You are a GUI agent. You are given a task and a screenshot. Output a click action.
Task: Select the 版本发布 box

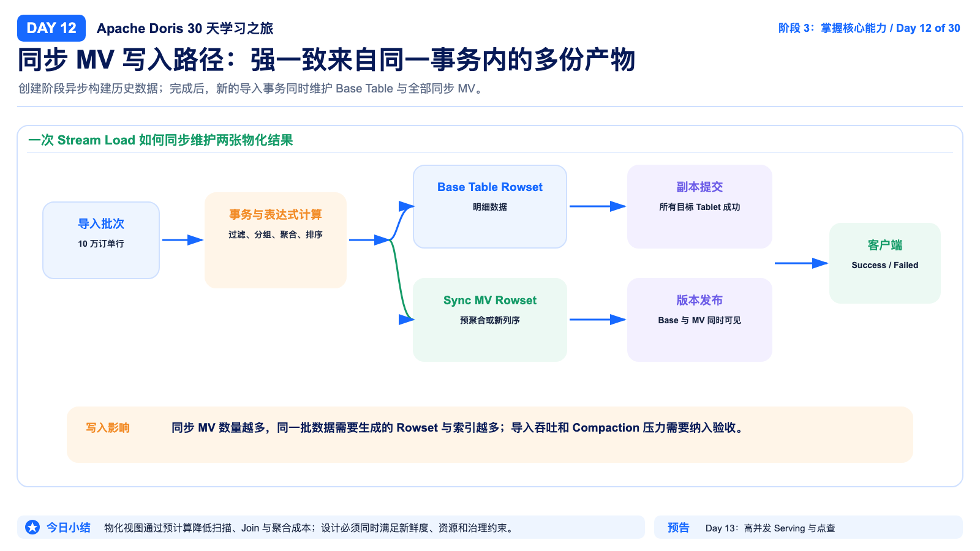pos(699,320)
